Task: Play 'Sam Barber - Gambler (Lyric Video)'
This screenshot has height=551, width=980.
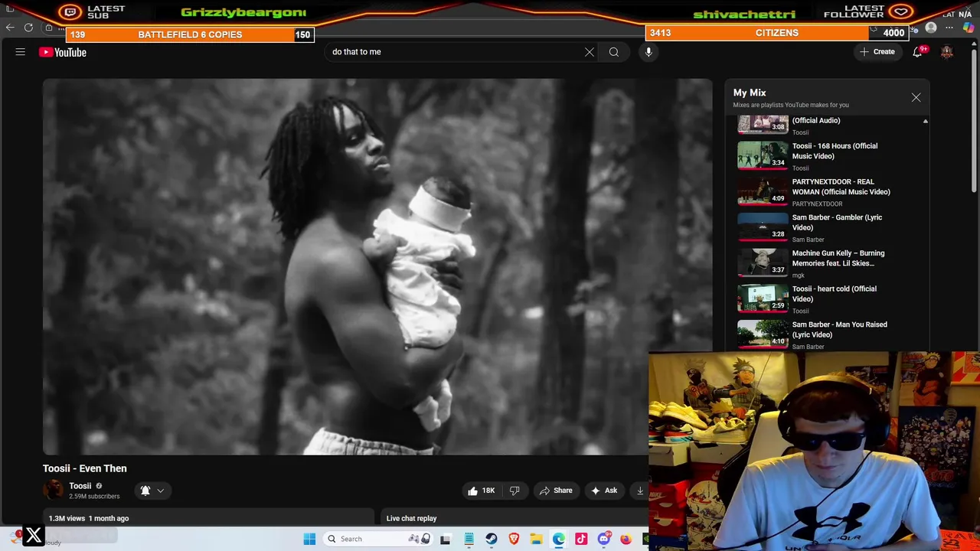Action: (837, 223)
